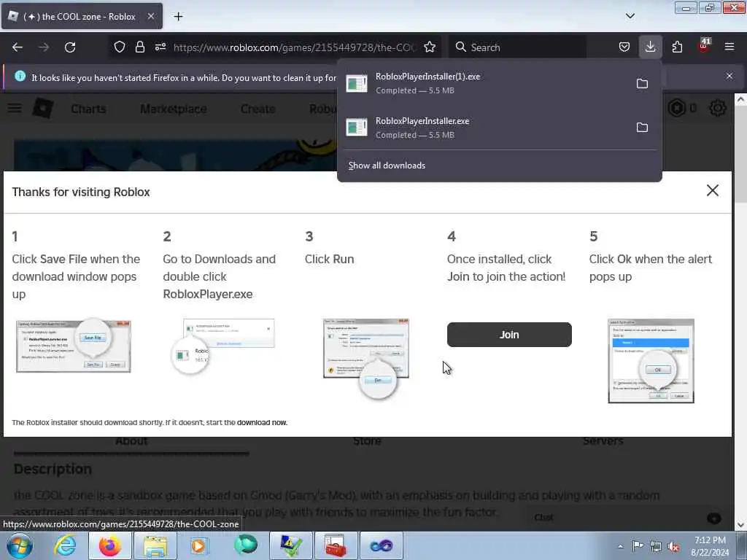The image size is (747, 560).
Task: Click the page scrollbar up arrow
Action: click(x=740, y=99)
